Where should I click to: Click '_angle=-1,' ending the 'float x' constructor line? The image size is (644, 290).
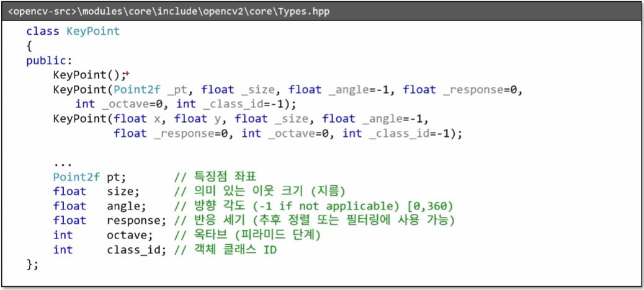click(x=395, y=120)
